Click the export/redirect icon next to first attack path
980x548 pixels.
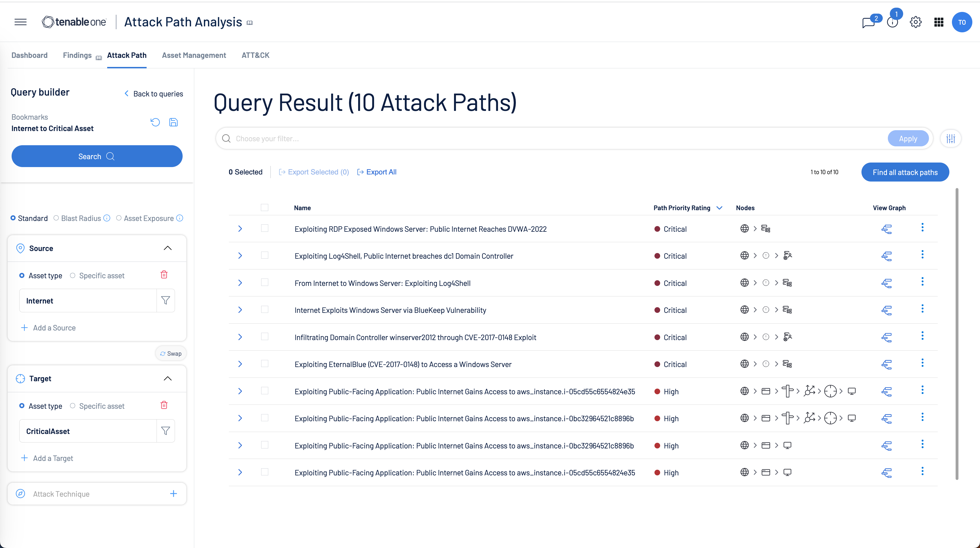[x=886, y=228]
